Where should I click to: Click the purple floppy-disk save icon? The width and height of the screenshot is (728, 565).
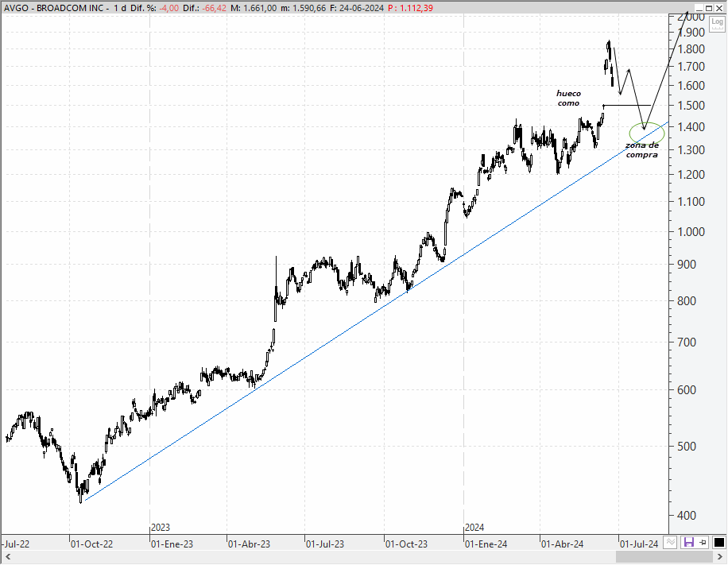[x=688, y=542]
